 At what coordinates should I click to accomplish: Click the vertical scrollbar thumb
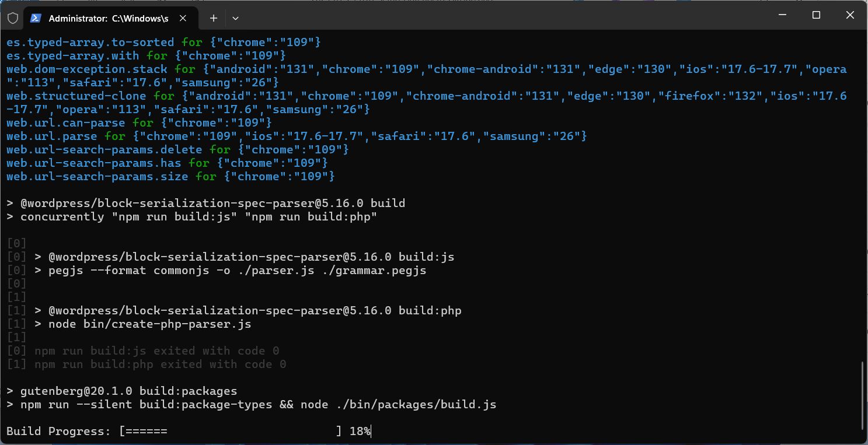point(862,395)
